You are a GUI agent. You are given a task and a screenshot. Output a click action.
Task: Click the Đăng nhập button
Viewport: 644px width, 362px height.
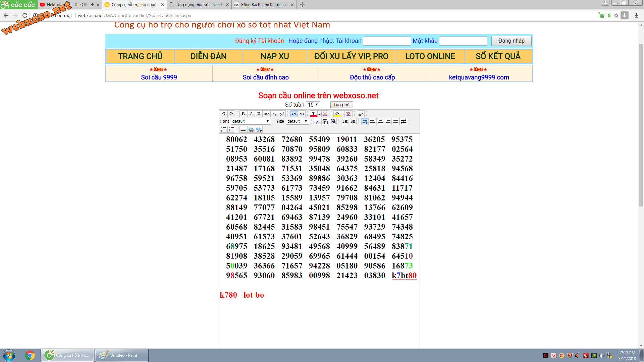511,41
